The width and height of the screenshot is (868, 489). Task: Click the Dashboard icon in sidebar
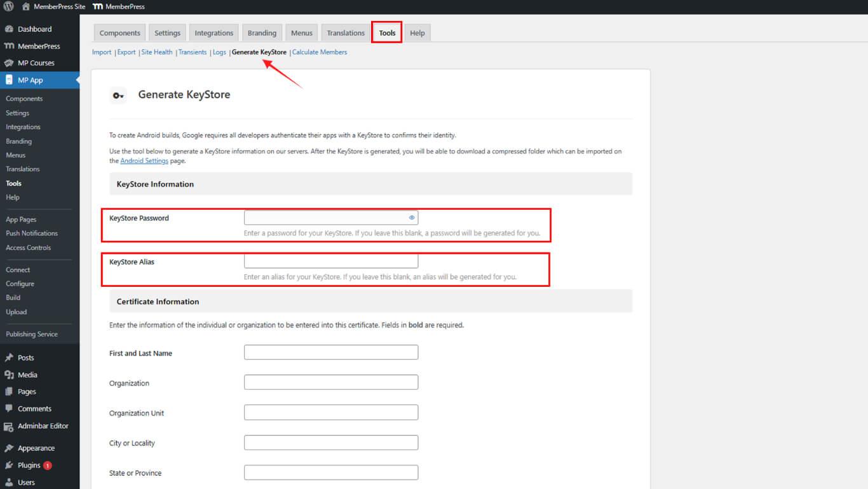(x=9, y=29)
